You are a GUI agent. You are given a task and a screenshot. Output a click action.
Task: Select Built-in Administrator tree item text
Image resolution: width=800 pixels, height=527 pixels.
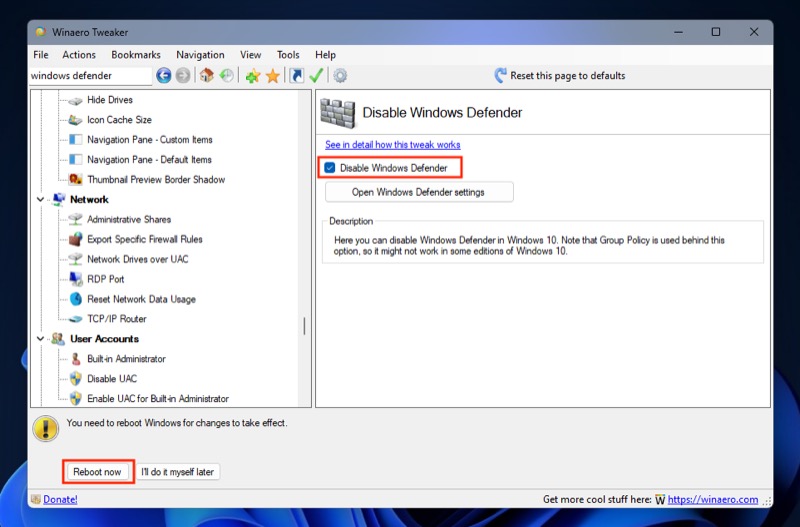(x=126, y=359)
